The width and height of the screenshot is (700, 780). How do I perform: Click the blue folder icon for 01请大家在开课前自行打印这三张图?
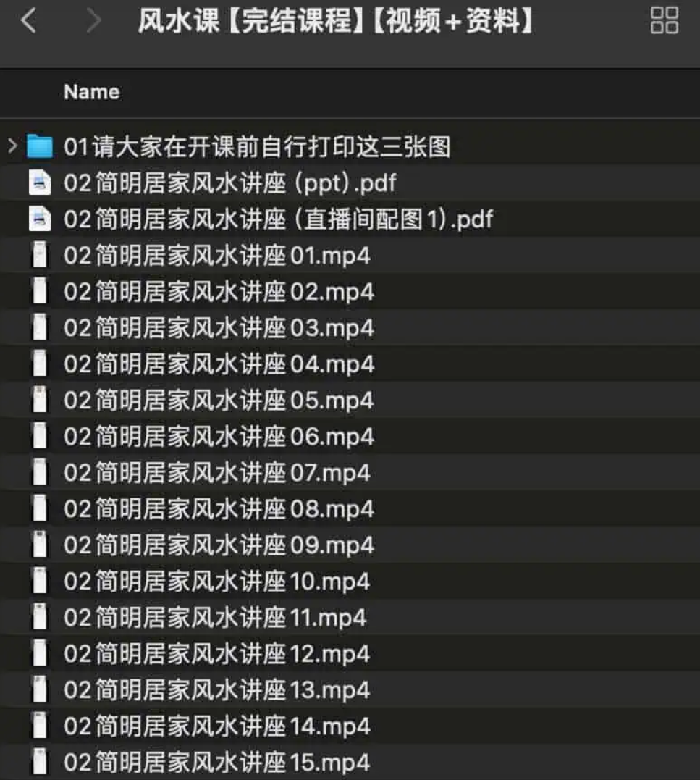pos(40,146)
